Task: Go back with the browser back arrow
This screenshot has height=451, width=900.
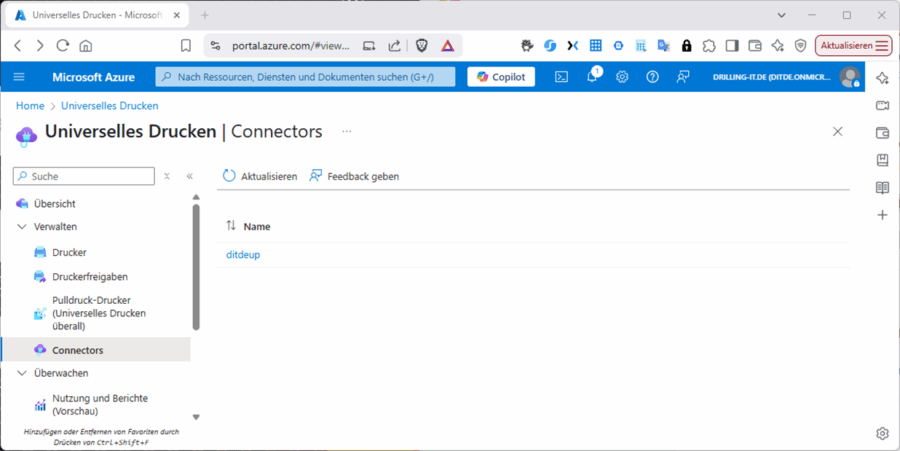Action: click(x=18, y=45)
